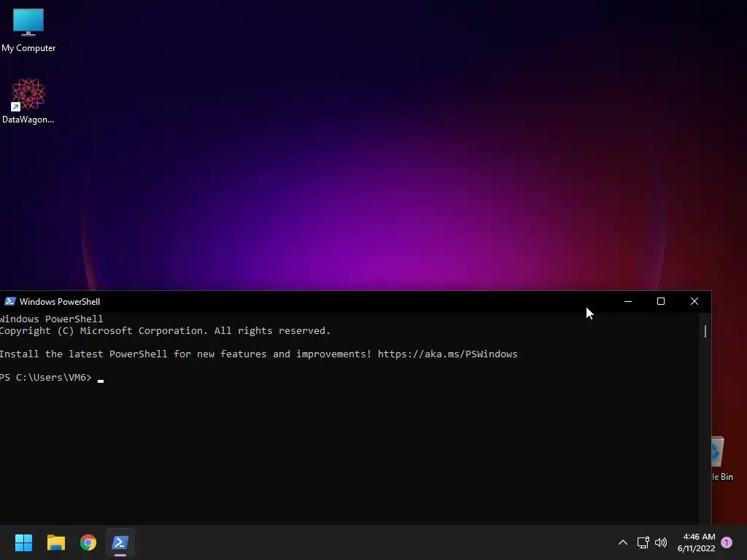Click the Windows PowerShell title text
Viewport: 747px width, 560px height.
click(60, 301)
